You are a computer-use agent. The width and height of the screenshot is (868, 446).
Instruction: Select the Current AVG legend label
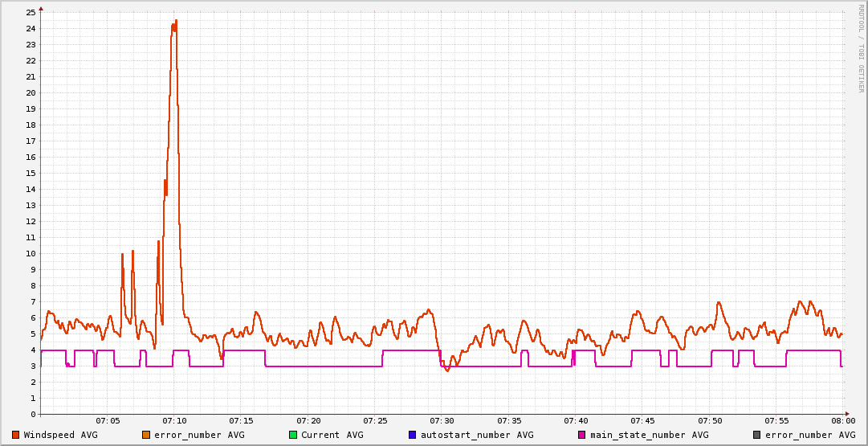332,435
